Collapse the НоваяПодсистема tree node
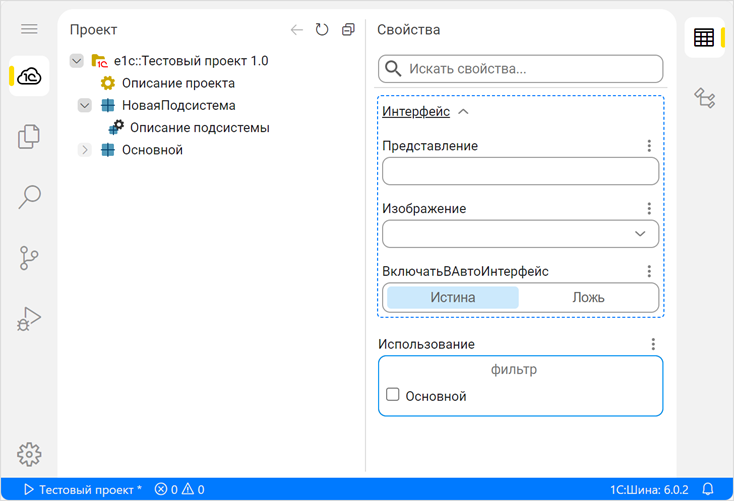The image size is (734, 501). coord(85,105)
